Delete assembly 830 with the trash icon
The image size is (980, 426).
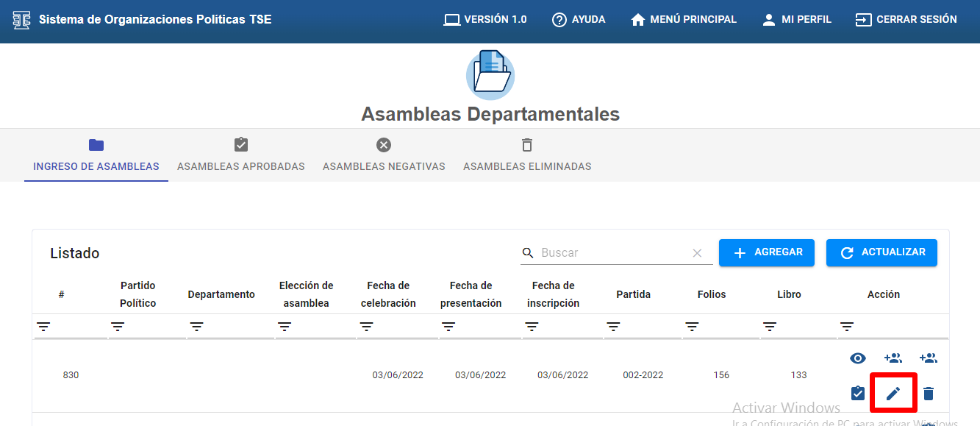[x=929, y=394]
